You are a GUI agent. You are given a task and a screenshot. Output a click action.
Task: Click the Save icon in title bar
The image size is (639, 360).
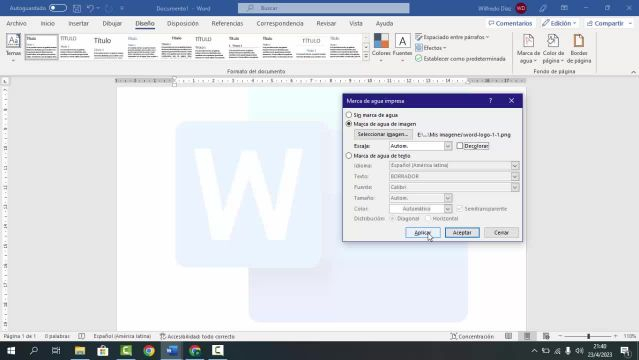(x=77, y=8)
